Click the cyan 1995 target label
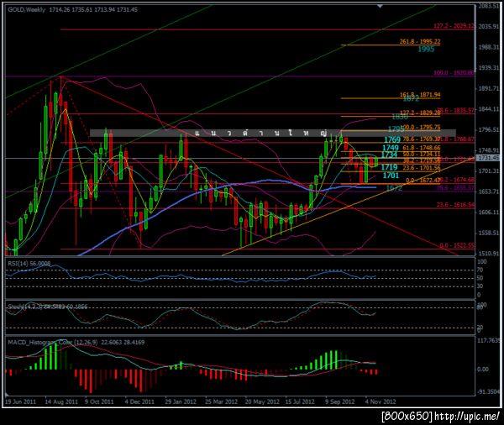The image size is (504, 425). tap(426, 50)
